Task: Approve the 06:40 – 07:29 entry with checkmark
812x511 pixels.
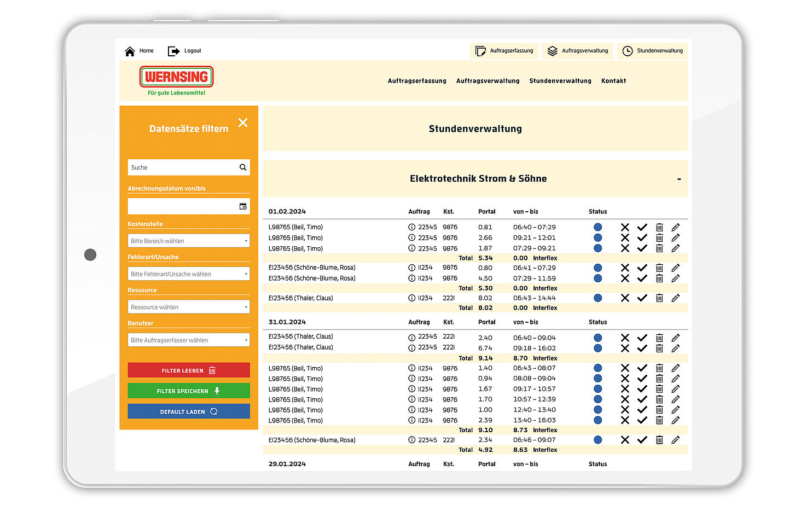Action: click(x=642, y=227)
